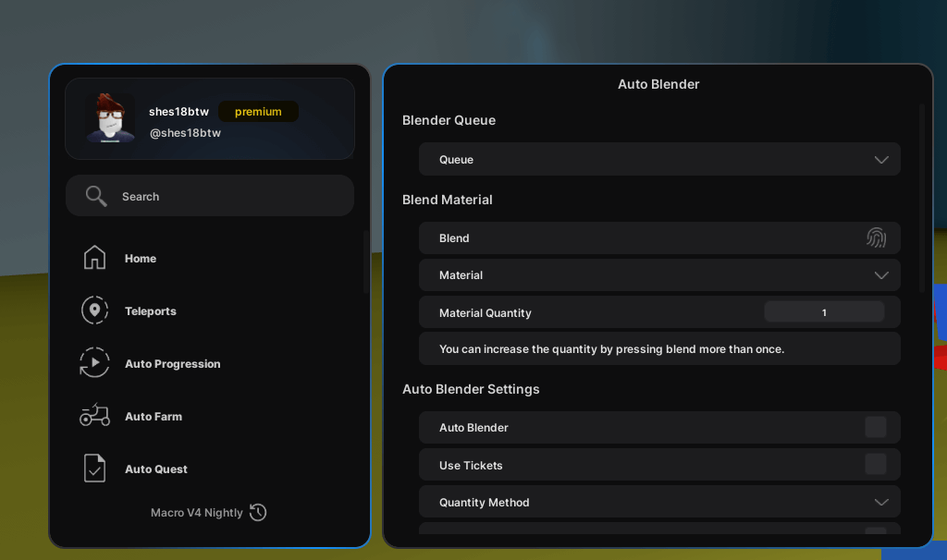Screen dimensions: 947x560
Task: Click the premium badge
Action: [x=258, y=112]
